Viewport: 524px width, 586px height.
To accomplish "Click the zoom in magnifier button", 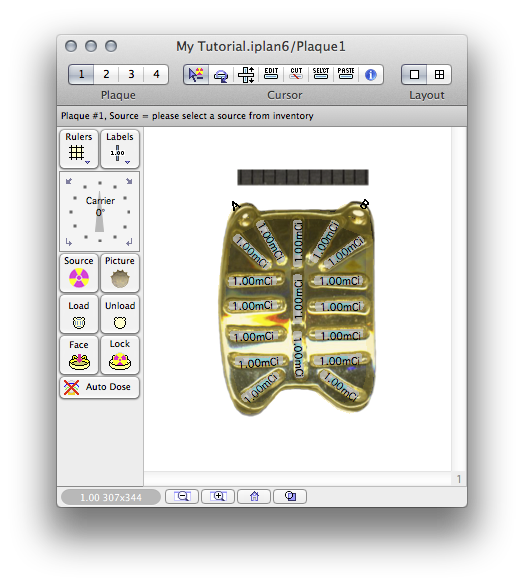I will (x=218, y=496).
